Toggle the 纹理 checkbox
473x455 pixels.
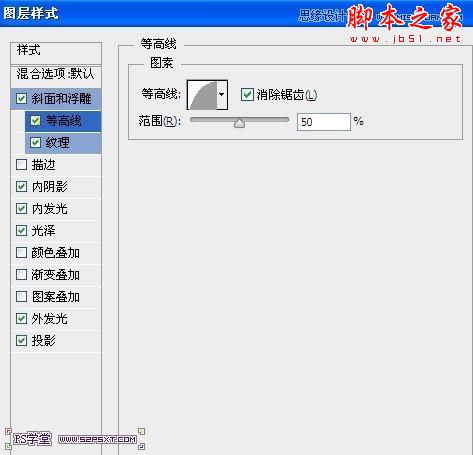pyautogui.click(x=35, y=143)
